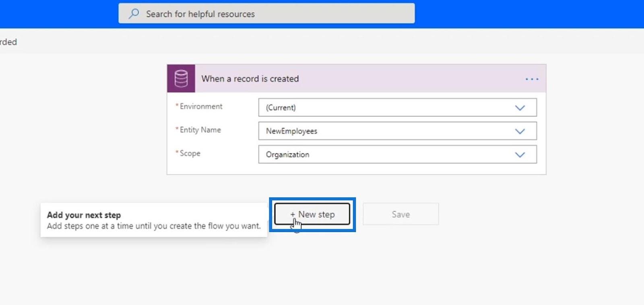The height and width of the screenshot is (305, 644).
Task: Click the 'Add your next step' tooltip heading
Action: [84, 215]
